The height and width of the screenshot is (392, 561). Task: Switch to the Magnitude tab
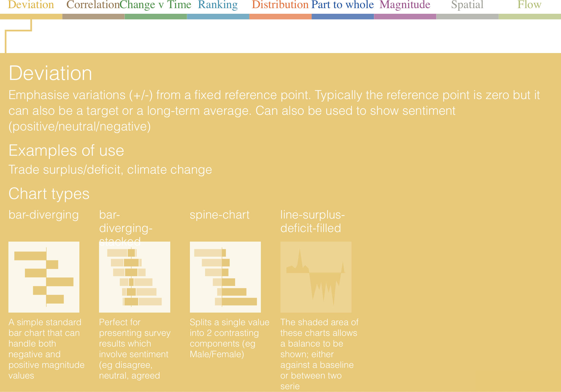click(405, 5)
